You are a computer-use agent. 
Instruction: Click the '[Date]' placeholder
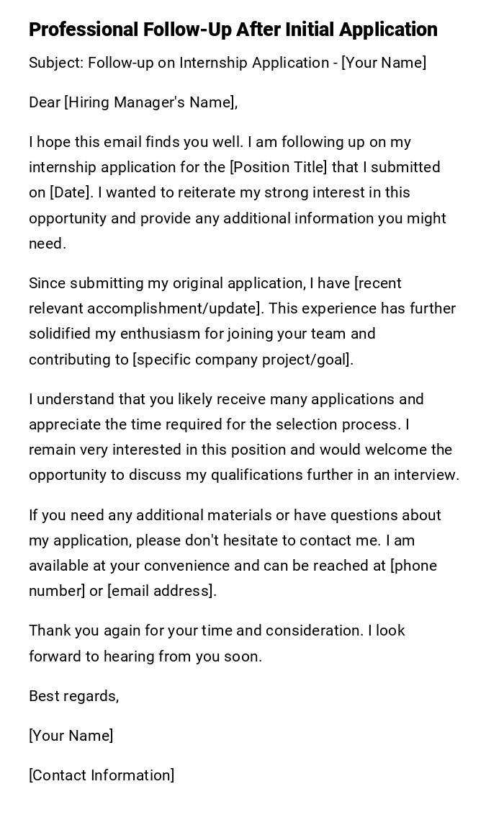tap(71, 192)
